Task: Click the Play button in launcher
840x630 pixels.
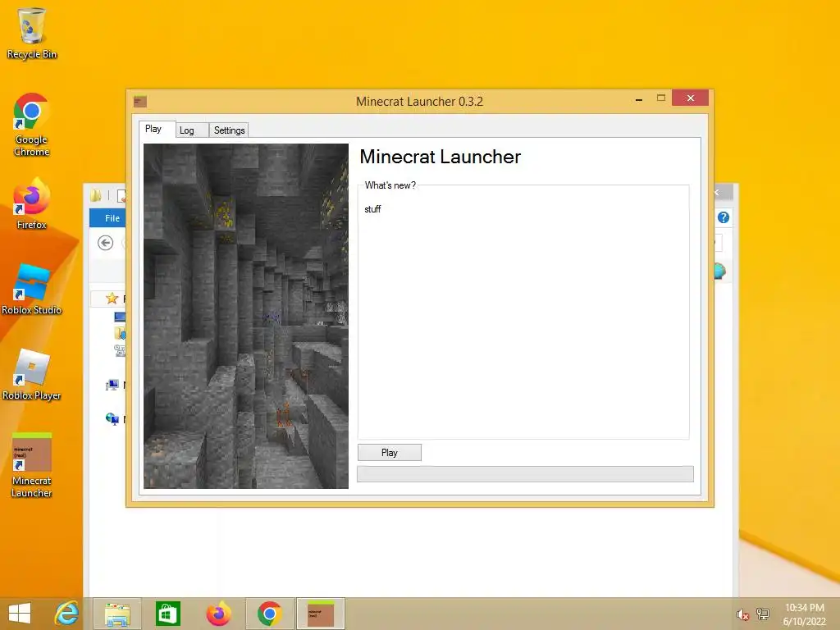Action: tap(390, 453)
